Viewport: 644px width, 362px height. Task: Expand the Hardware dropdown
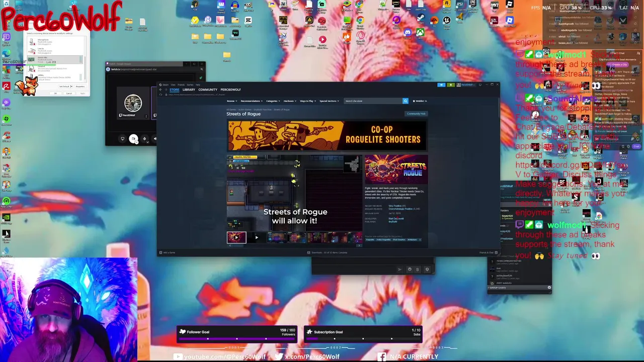coord(290,101)
